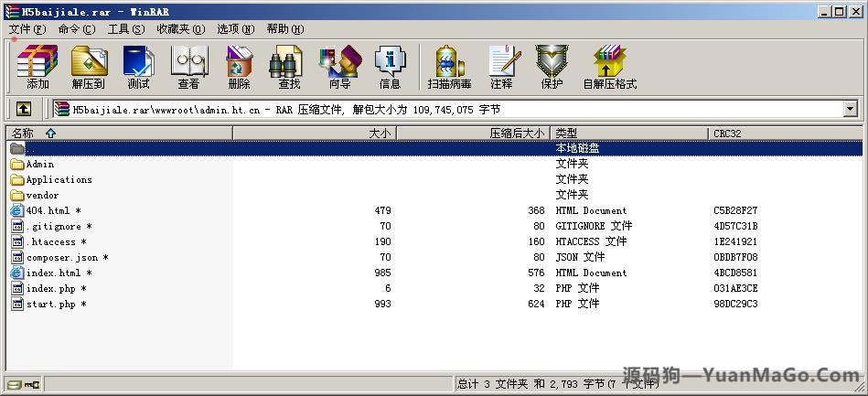
Task: Select the vendor folder name
Action: point(42,195)
